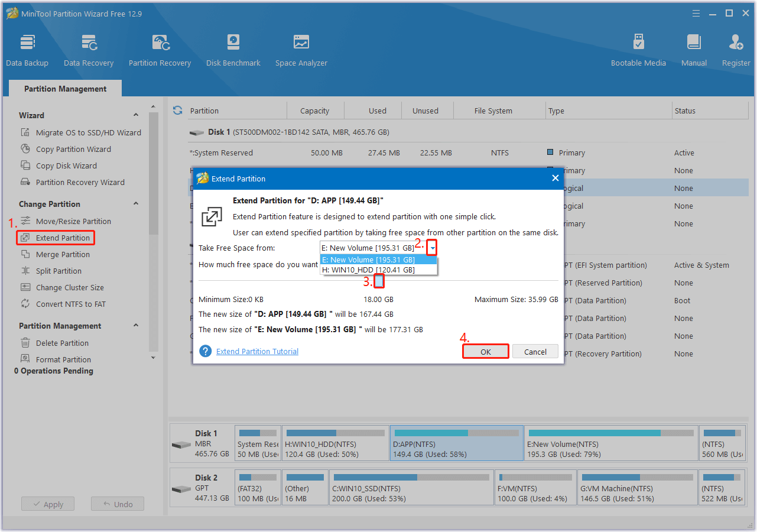Sort by the Partition column header
This screenshot has width=757, height=532.
coord(236,111)
